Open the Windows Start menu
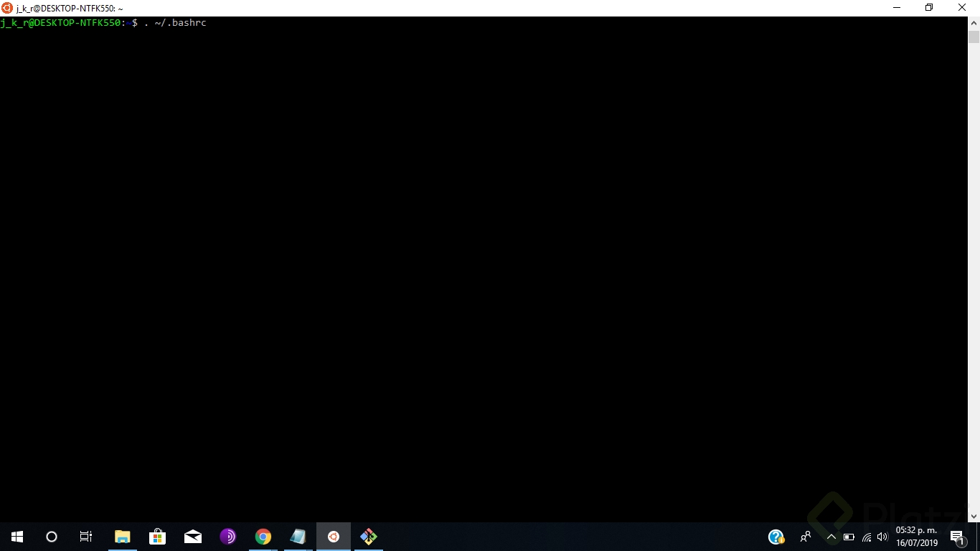Image resolution: width=980 pixels, height=551 pixels. (x=17, y=537)
